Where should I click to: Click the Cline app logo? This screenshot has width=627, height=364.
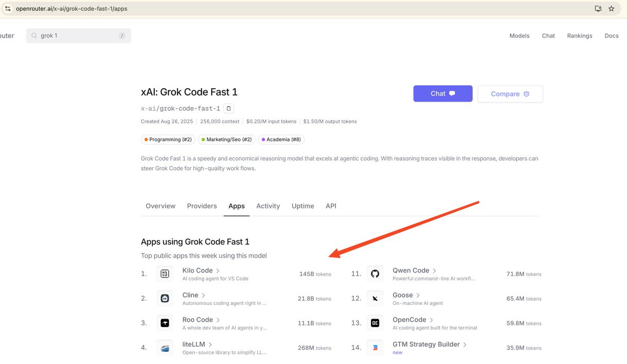pos(165,298)
